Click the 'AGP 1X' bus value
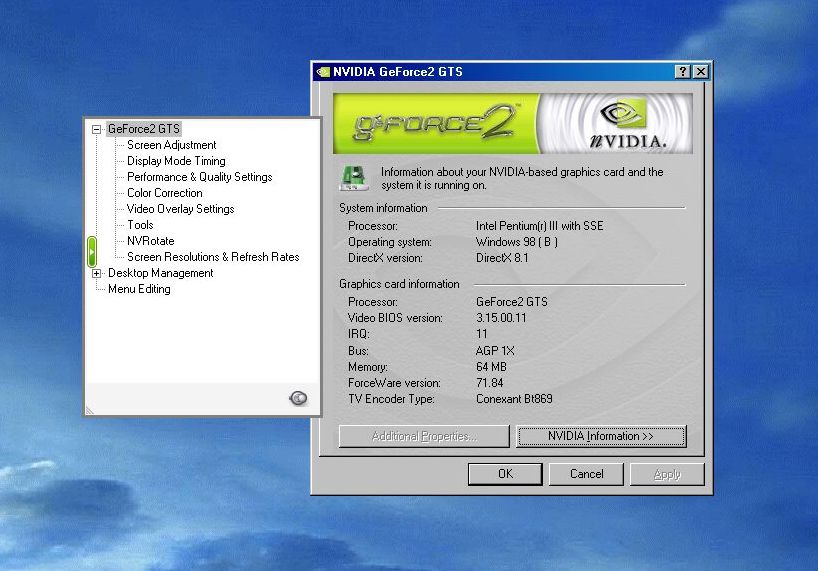Image resolution: width=818 pixels, height=571 pixels. pyautogui.click(x=495, y=351)
